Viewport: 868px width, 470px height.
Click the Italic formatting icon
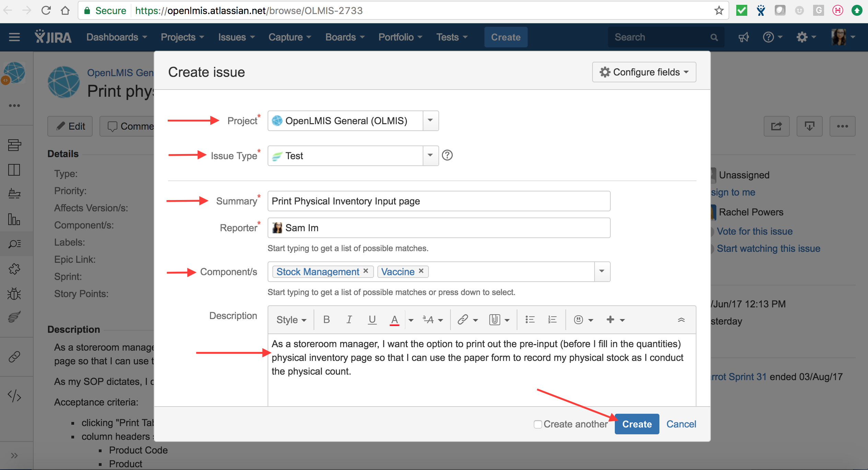[349, 320]
